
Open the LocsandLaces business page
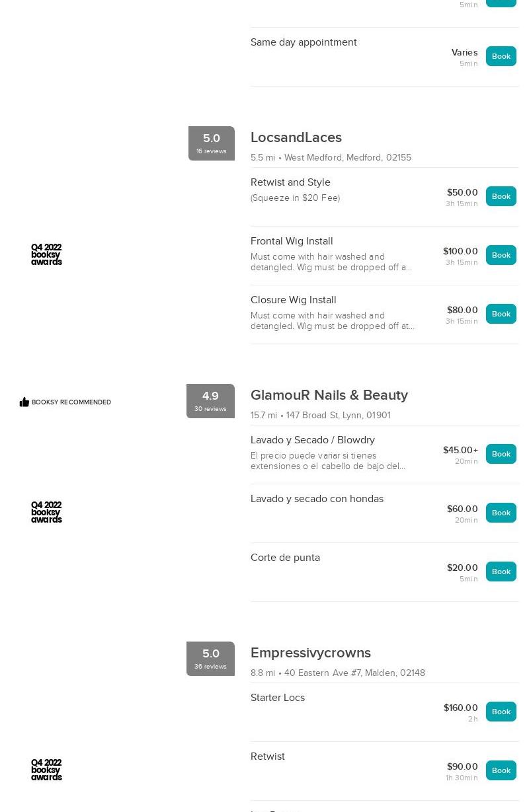296,137
